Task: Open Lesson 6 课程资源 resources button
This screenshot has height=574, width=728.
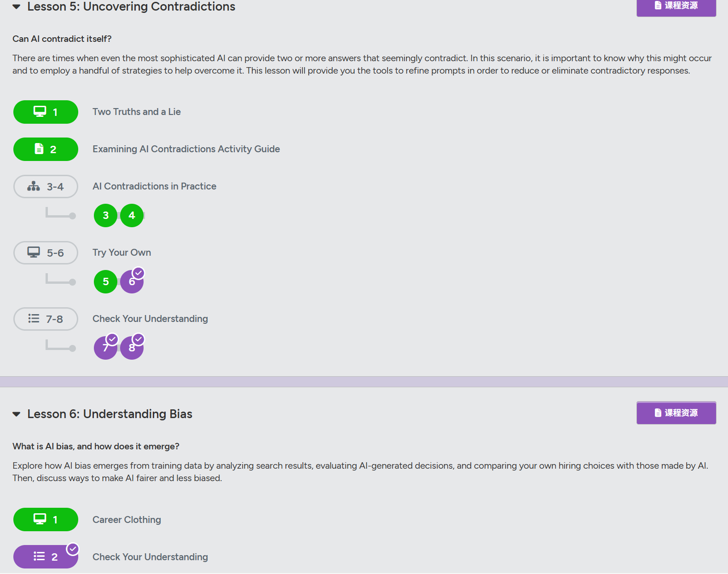Action: [x=676, y=413]
